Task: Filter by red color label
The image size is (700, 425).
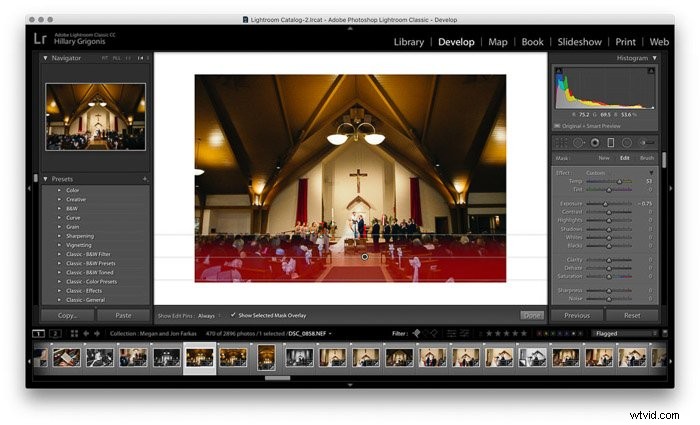Action: [x=538, y=333]
